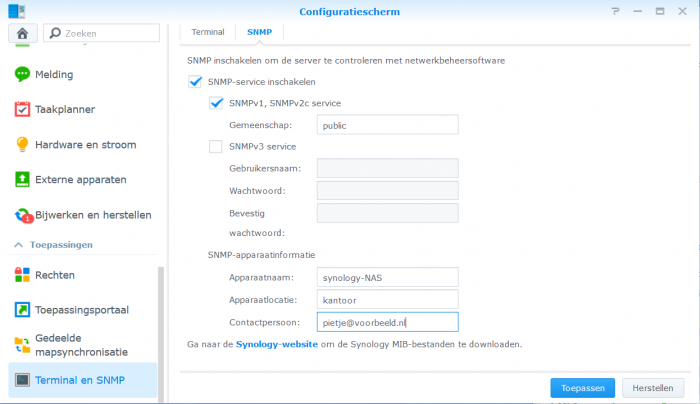Viewport: 700px width, 404px height.
Task: Click the Toepassen button
Action: coord(582,387)
